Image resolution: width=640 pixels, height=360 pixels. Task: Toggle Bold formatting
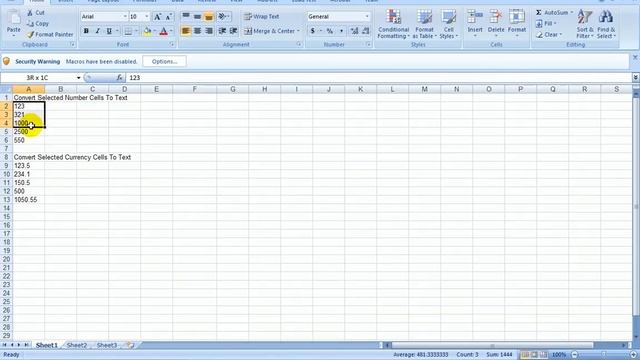86,31
